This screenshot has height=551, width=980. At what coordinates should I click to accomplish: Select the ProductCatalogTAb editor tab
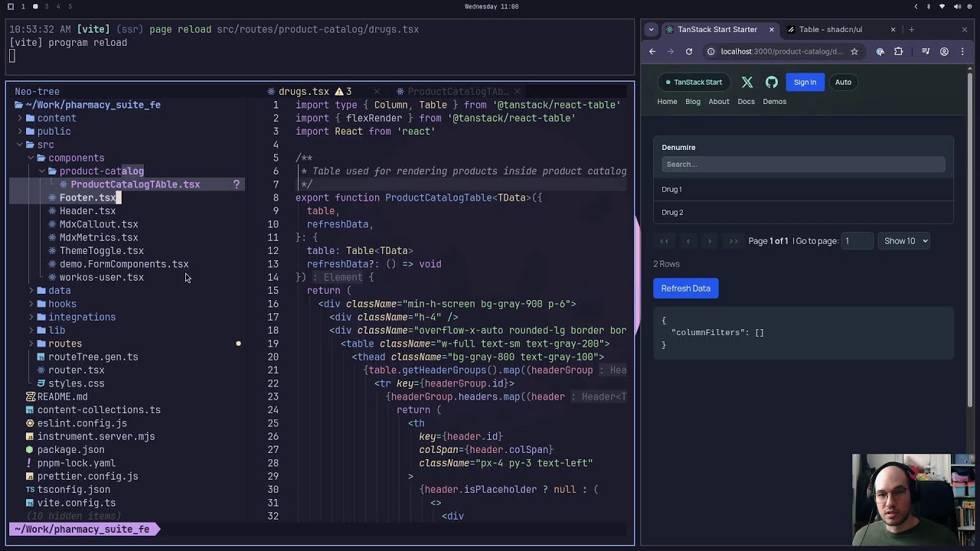coord(458,91)
